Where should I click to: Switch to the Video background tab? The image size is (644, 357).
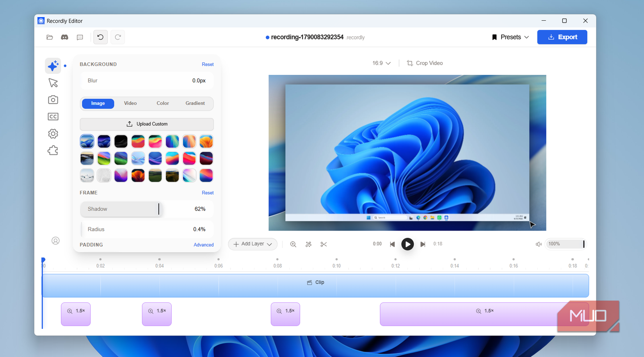point(130,103)
